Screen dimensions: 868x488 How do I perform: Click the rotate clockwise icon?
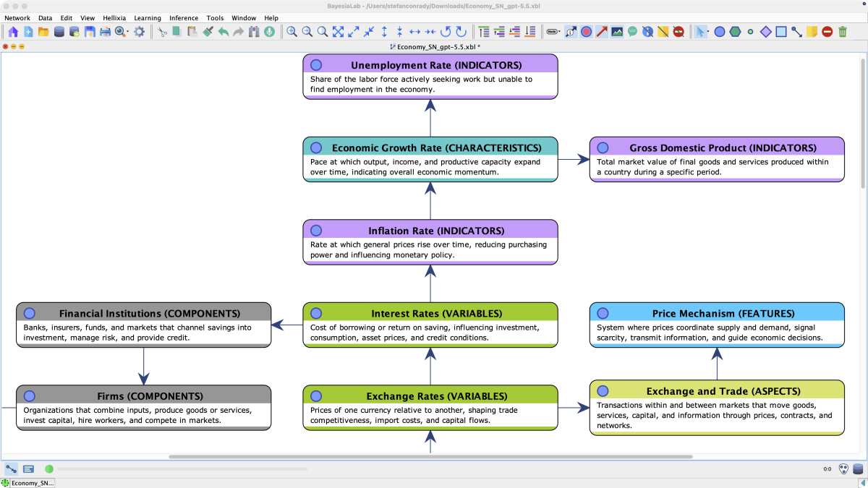point(461,32)
